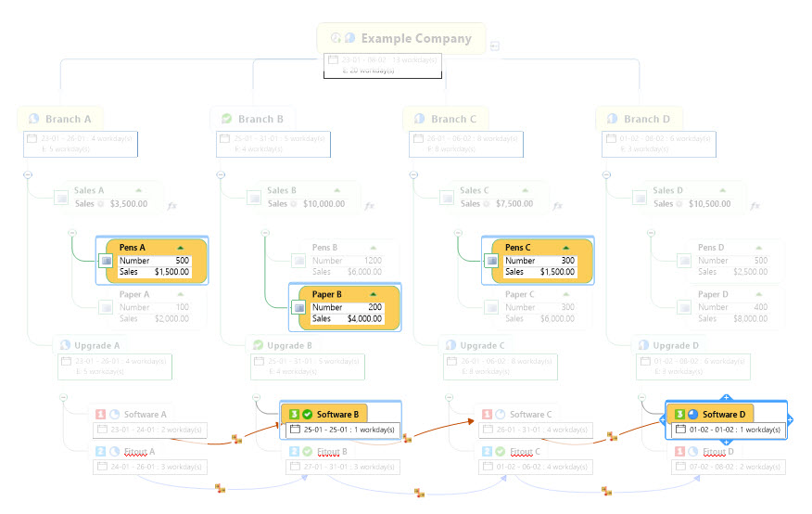The height and width of the screenshot is (514, 812).
Task: Collapse the Example Company central topic
Action: [496, 45]
